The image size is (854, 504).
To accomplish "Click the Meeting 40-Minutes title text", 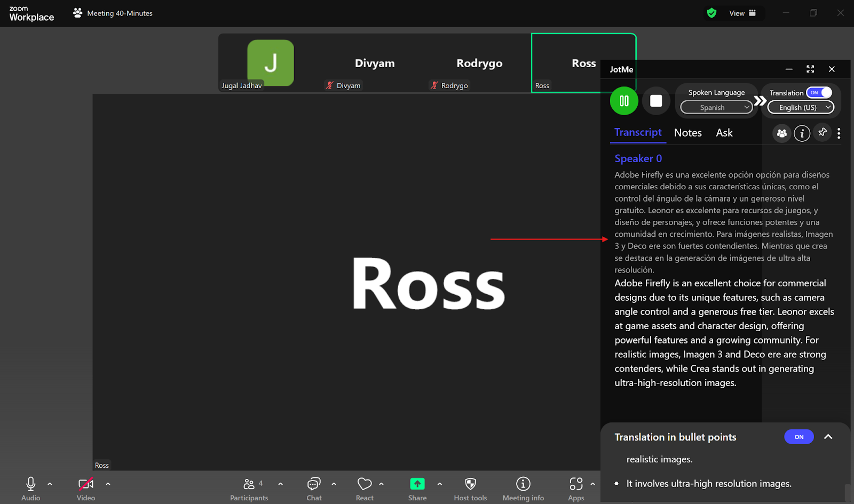I will point(120,13).
